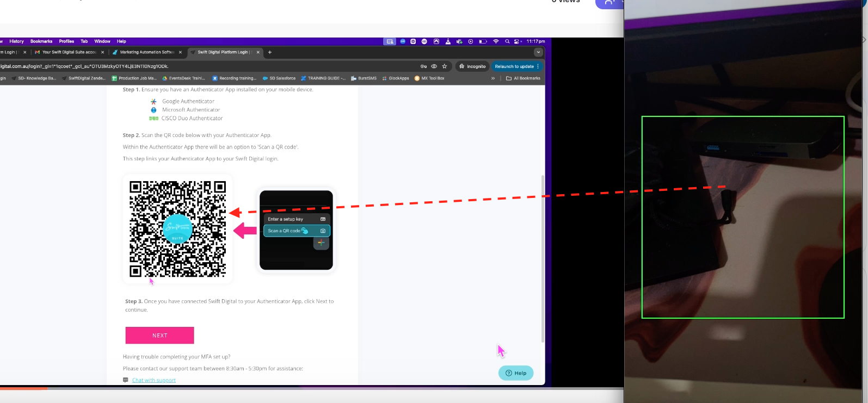868x403 pixels.
Task: Click the Help chat widget button
Action: tap(516, 373)
